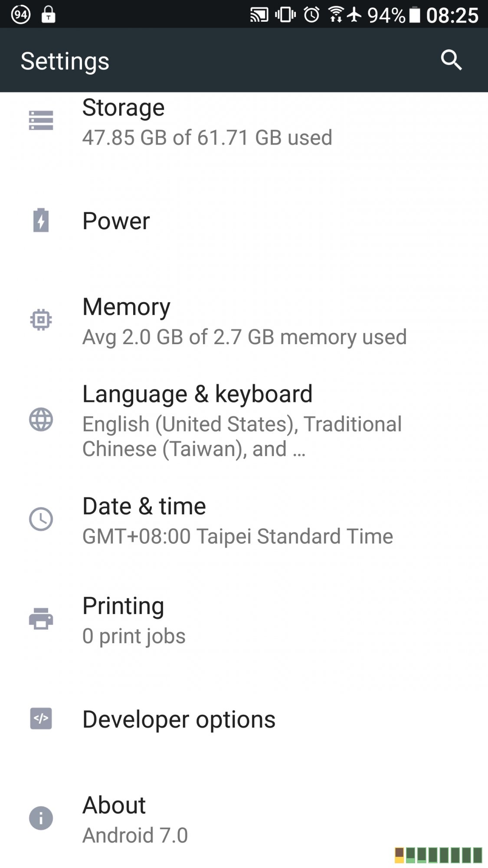Open About Android 7.0 entry
488x868 pixels.
[x=135, y=819]
